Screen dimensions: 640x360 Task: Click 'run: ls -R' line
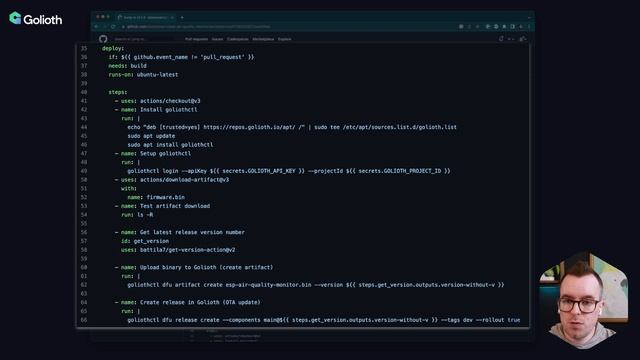(137, 215)
